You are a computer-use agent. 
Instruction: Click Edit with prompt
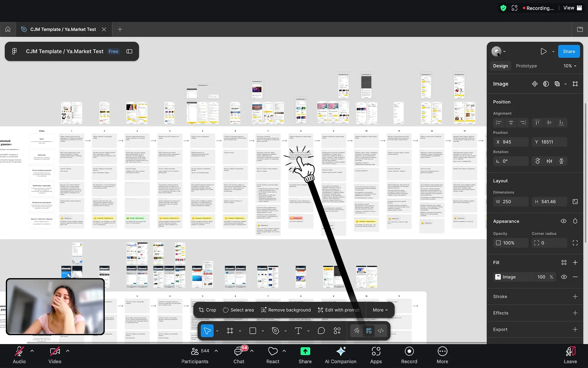click(338, 310)
